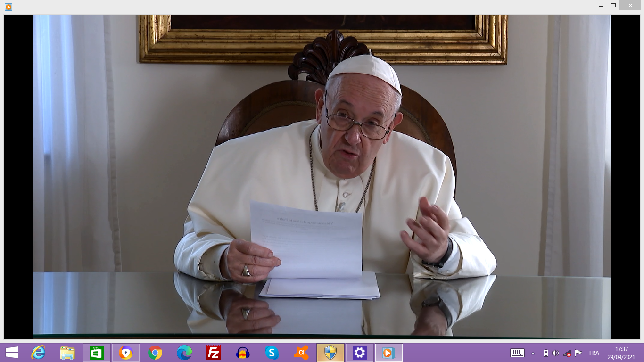
Task: Show the touch keyboard
Action: (517, 353)
